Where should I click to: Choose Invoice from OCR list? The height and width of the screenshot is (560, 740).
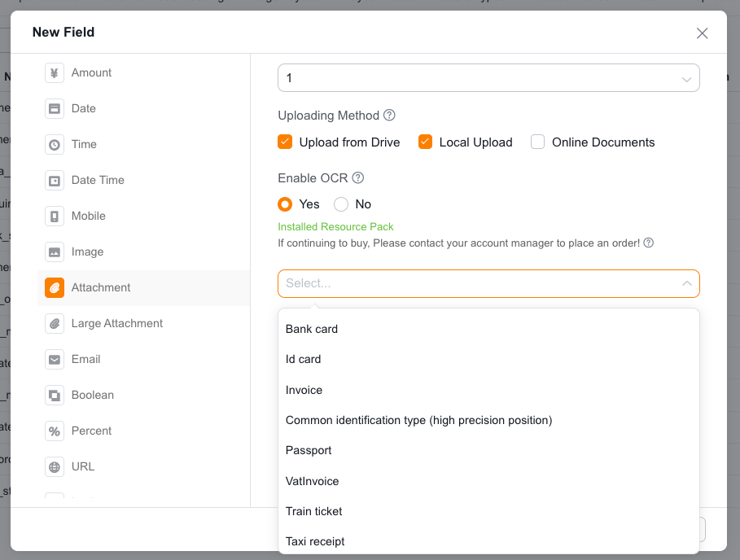(x=488, y=390)
